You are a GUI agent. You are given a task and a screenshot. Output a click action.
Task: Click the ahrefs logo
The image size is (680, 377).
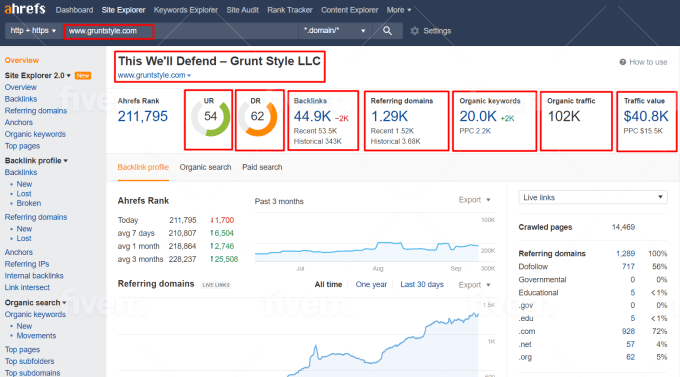pyautogui.click(x=25, y=9)
